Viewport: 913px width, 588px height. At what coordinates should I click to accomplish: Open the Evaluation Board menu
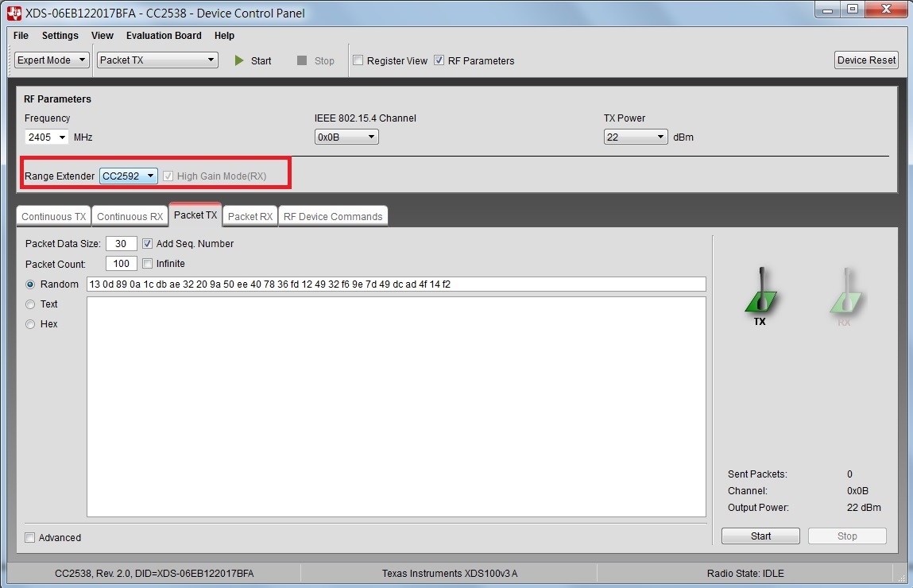pos(164,36)
